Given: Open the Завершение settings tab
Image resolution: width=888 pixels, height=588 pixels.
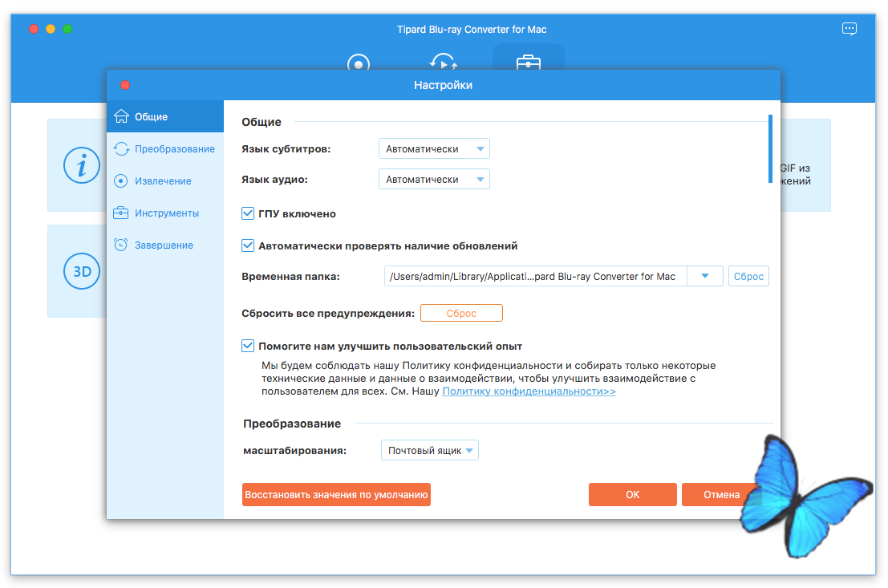Looking at the screenshot, I should click(x=165, y=245).
